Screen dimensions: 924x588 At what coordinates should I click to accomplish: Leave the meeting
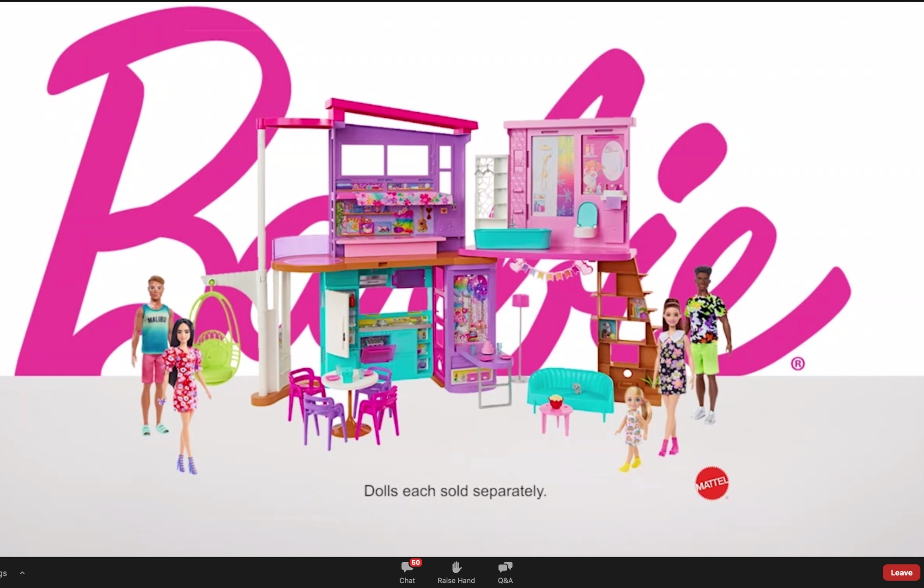point(901,572)
